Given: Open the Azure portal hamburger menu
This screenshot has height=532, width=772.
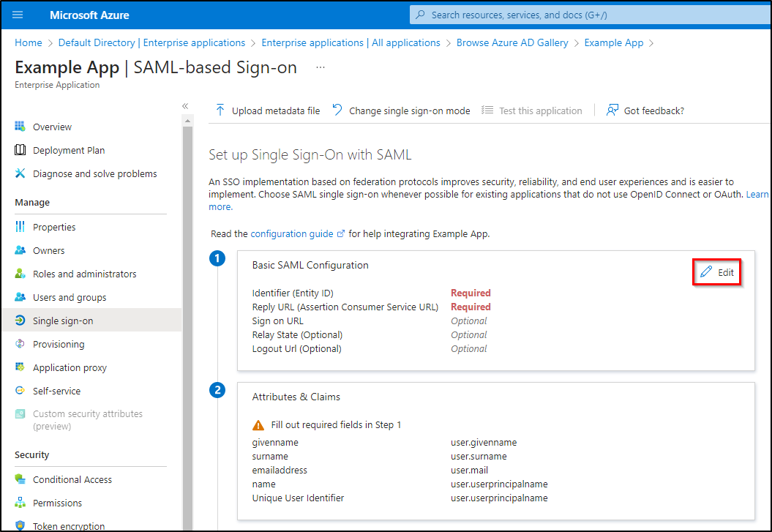Looking at the screenshot, I should (x=18, y=15).
